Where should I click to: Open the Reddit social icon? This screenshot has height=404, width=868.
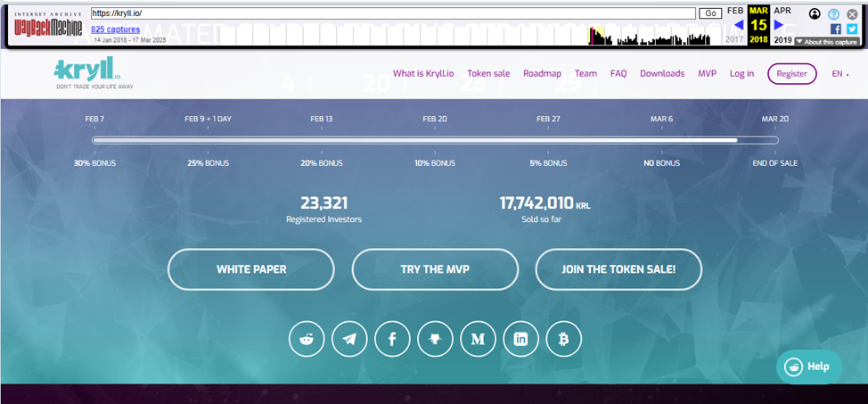click(307, 339)
